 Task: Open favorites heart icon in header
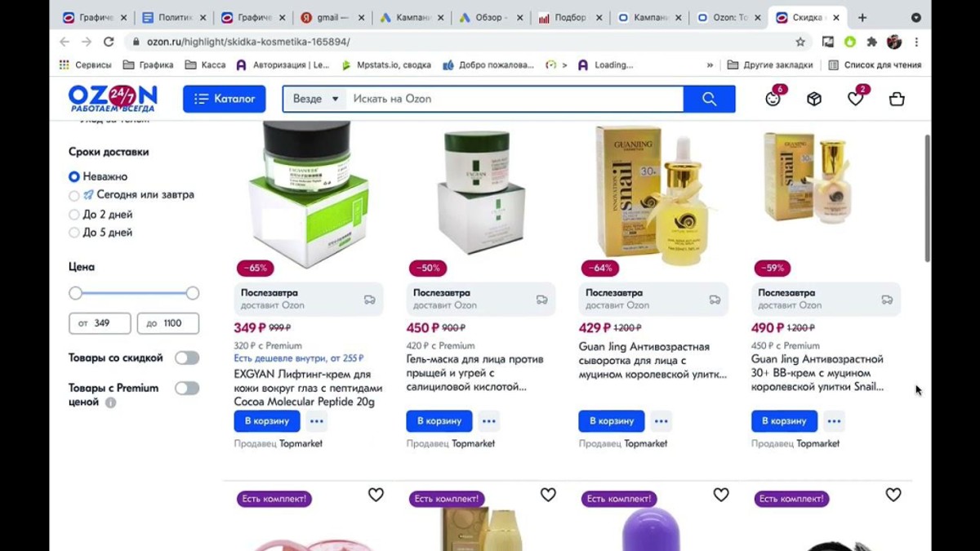point(855,99)
